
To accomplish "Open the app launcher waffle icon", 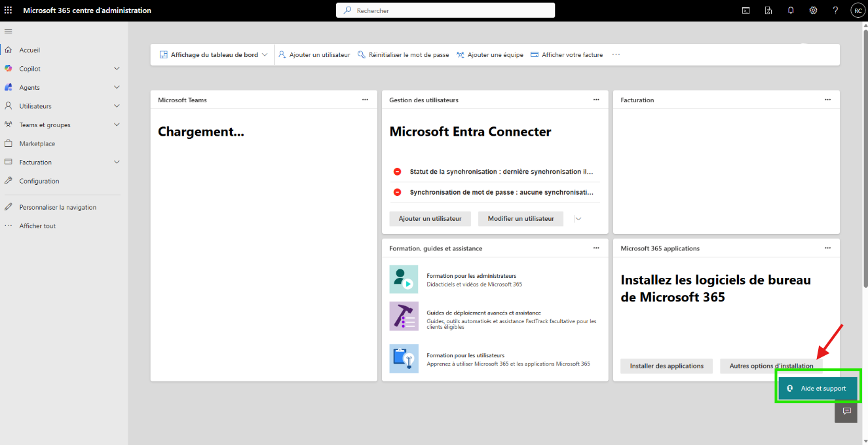I will 9,10.
